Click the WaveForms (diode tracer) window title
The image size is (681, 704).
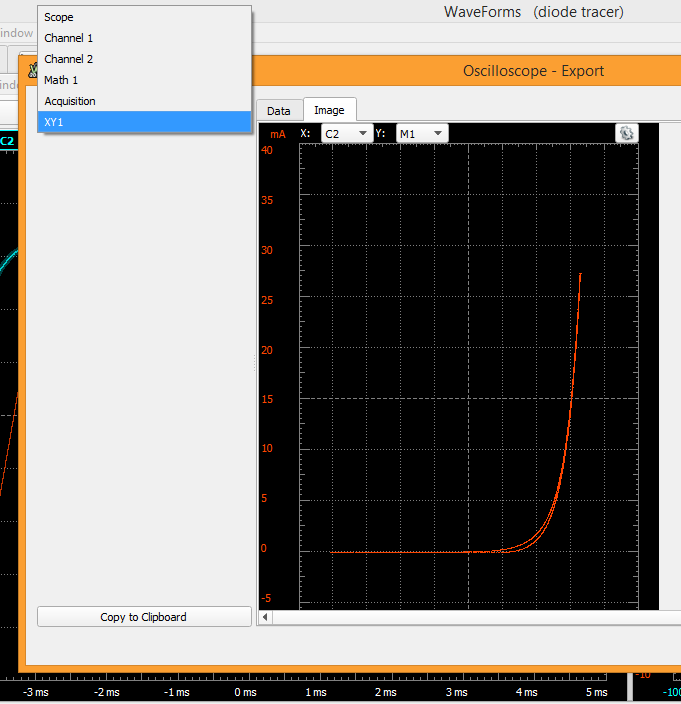click(533, 12)
